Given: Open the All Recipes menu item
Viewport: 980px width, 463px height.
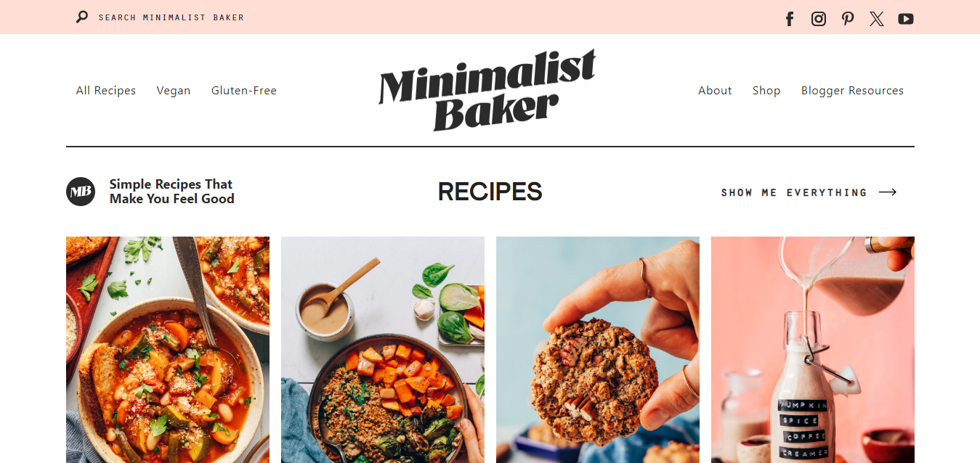Looking at the screenshot, I should 106,91.
